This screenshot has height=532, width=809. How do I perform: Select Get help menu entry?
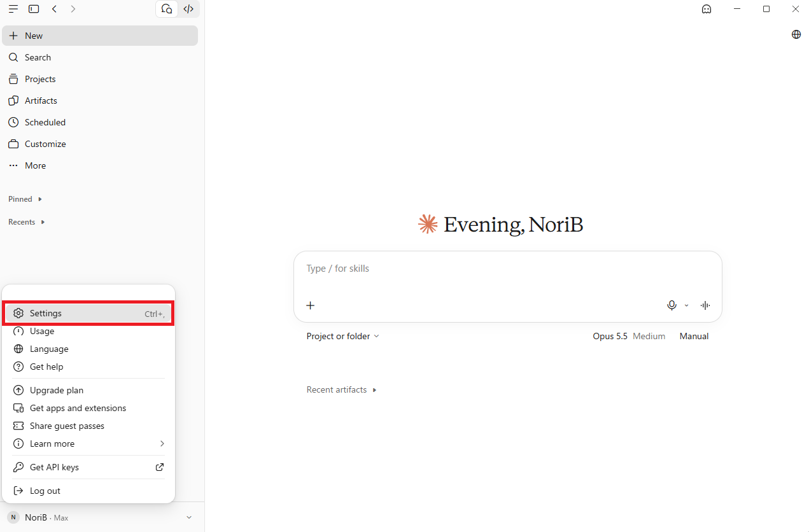tap(88, 367)
